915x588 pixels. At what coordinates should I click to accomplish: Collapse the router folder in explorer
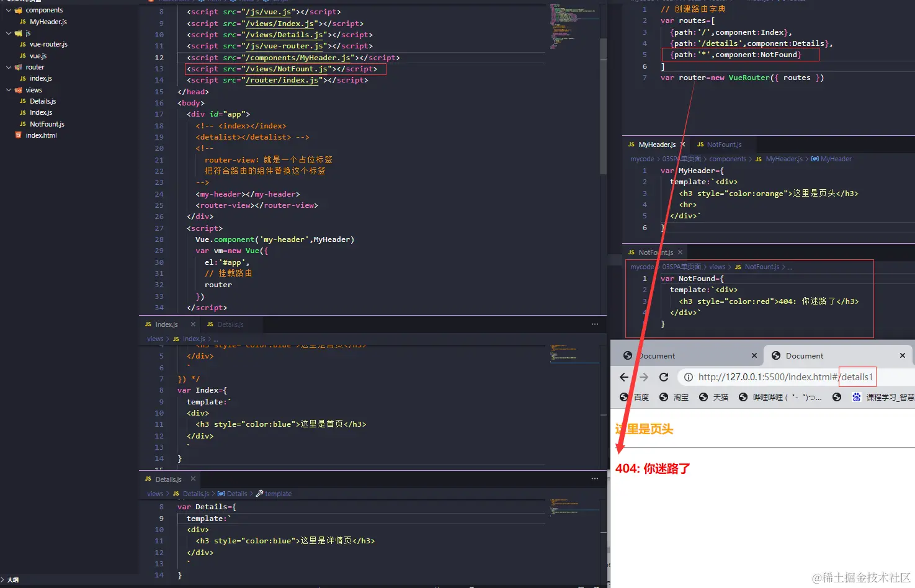pos(9,67)
